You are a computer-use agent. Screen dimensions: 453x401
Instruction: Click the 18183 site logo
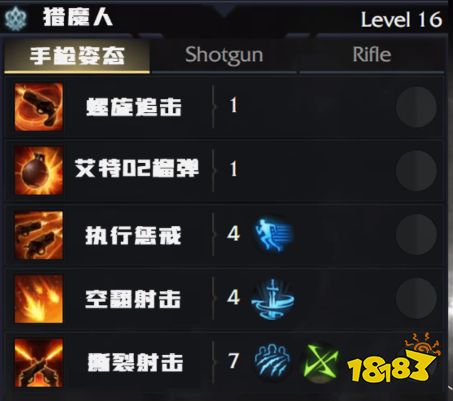[393, 359]
